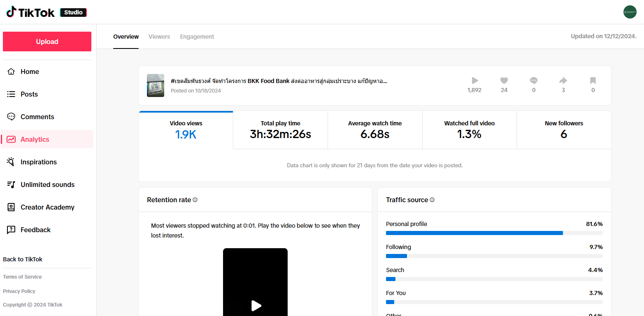
Task: Open Unlimited sounds music icon
Action: 11,185
